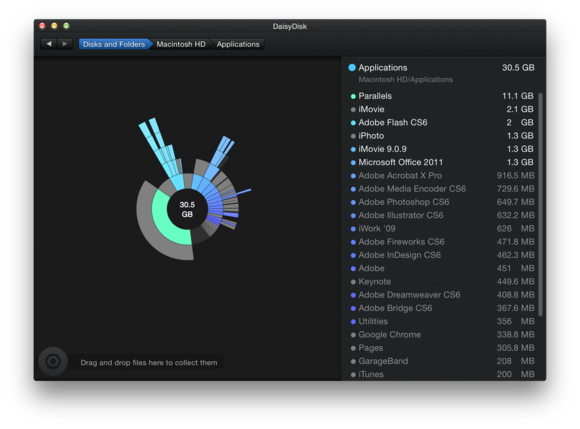580x429 pixels.
Task: Click the Adobe Flash CS6 cyan dot
Action: (x=353, y=123)
